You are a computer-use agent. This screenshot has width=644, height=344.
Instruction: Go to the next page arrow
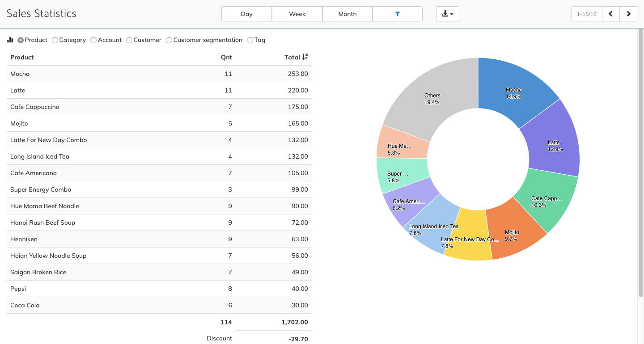pos(628,14)
